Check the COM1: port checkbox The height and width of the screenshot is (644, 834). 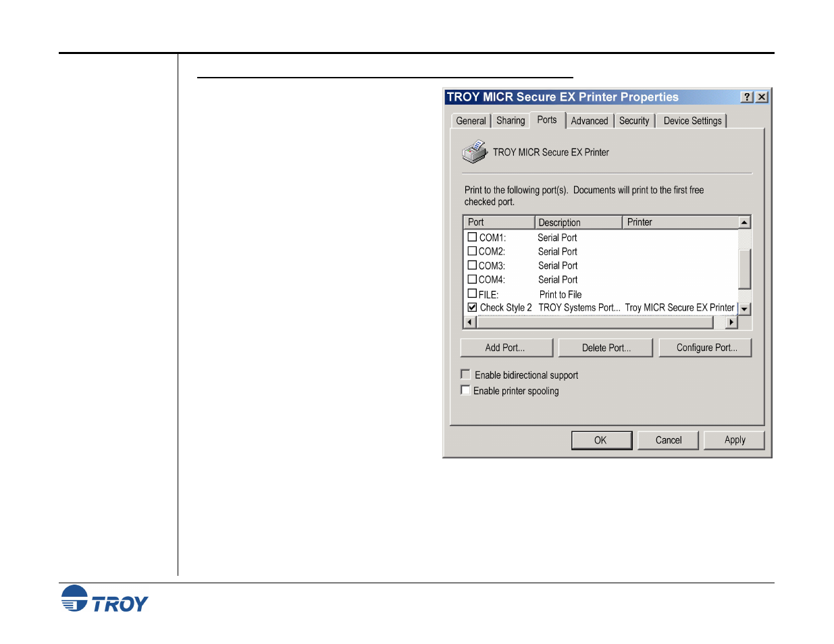473,237
